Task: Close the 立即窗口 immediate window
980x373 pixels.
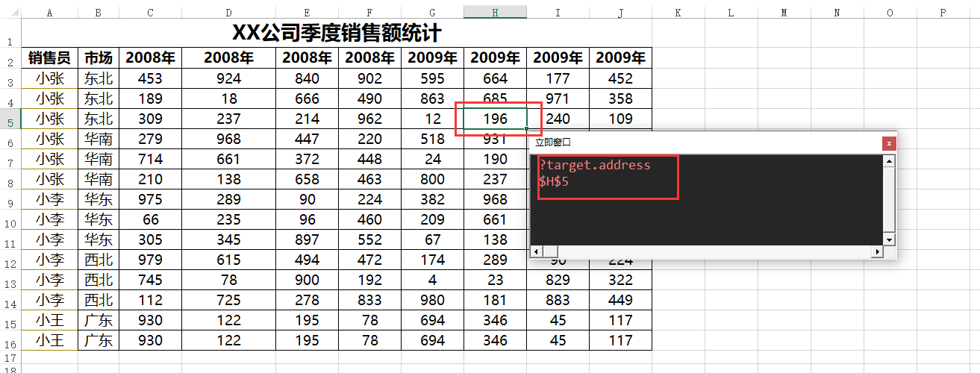Action: click(x=888, y=144)
